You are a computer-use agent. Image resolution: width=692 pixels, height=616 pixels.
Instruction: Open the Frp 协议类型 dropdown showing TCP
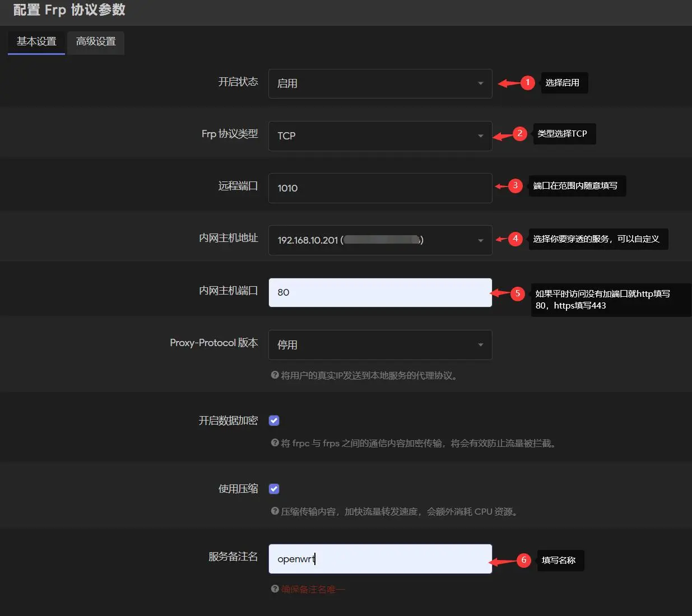point(380,136)
